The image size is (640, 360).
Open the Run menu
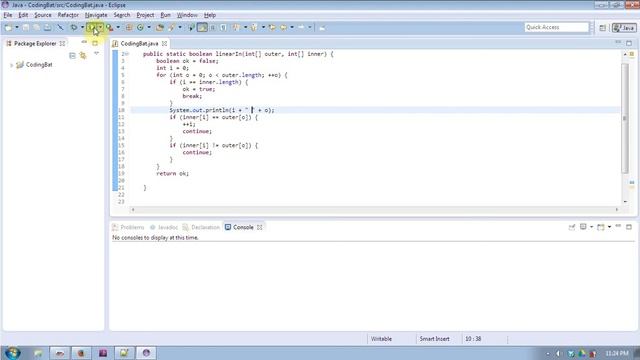[x=165, y=15]
